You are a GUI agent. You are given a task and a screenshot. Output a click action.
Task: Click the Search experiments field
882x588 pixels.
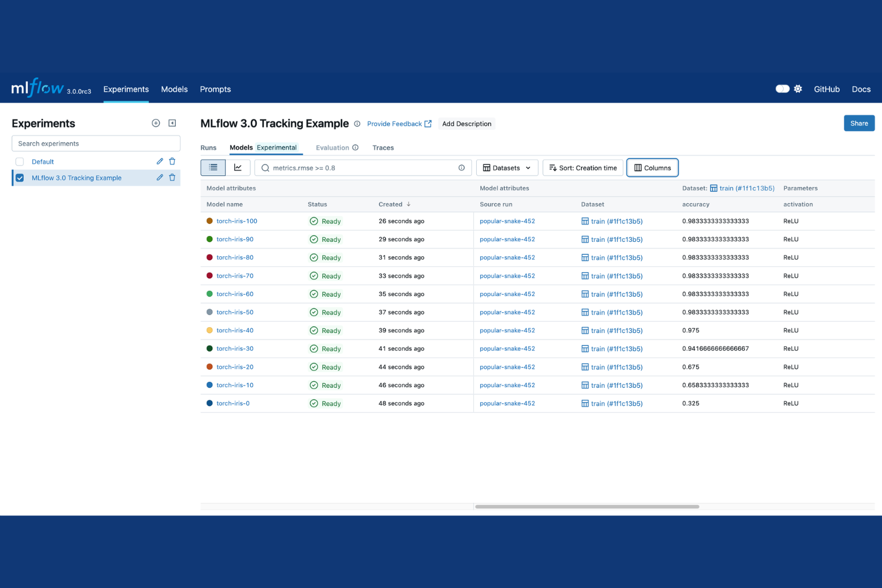[x=96, y=144]
